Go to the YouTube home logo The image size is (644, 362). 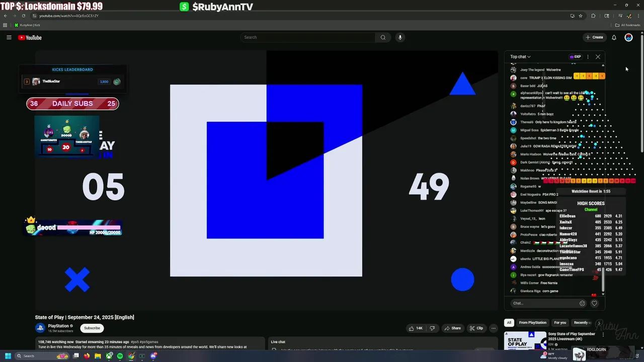tap(30, 38)
